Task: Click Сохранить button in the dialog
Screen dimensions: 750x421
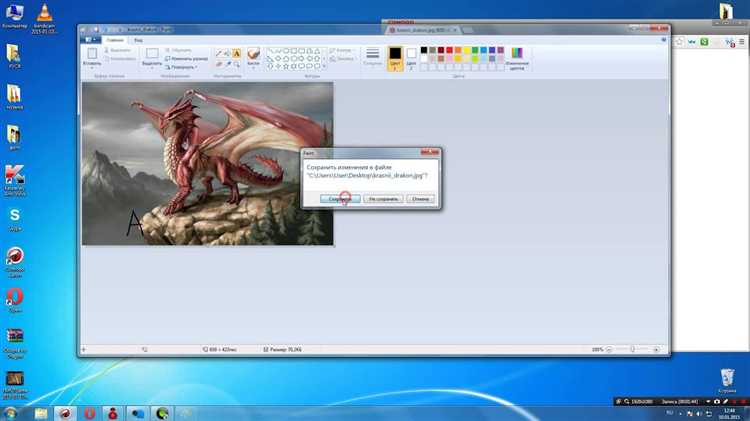Action: [340, 199]
